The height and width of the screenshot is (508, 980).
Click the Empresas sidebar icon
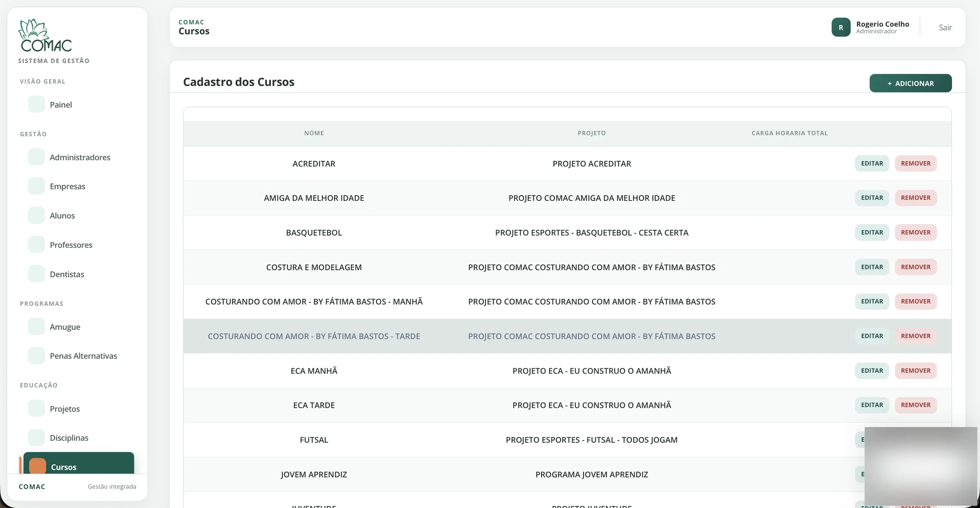pyautogui.click(x=36, y=186)
